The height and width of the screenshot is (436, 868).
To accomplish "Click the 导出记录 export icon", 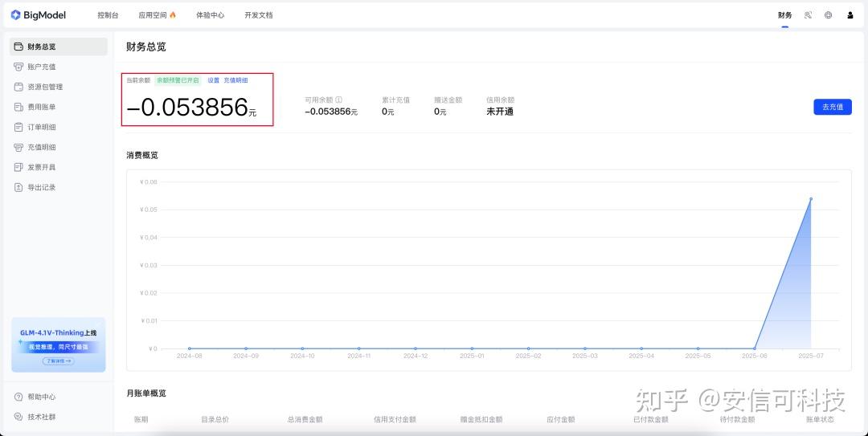I will [x=19, y=187].
